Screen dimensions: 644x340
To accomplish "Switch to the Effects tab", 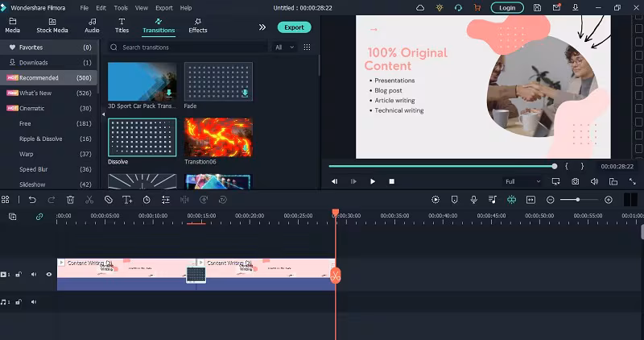I will [198, 26].
